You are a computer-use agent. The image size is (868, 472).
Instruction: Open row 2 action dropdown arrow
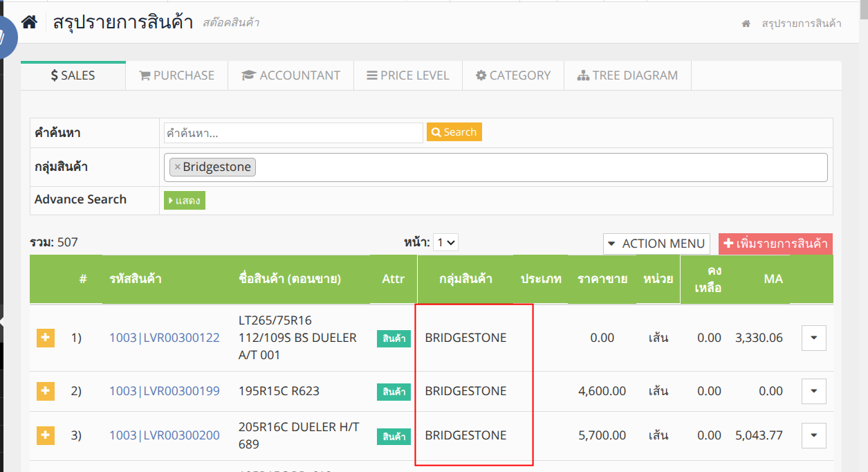(x=814, y=391)
